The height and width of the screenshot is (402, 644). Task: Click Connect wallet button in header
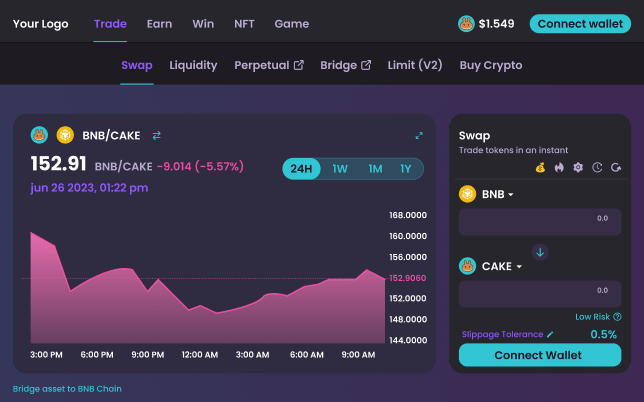[580, 23]
